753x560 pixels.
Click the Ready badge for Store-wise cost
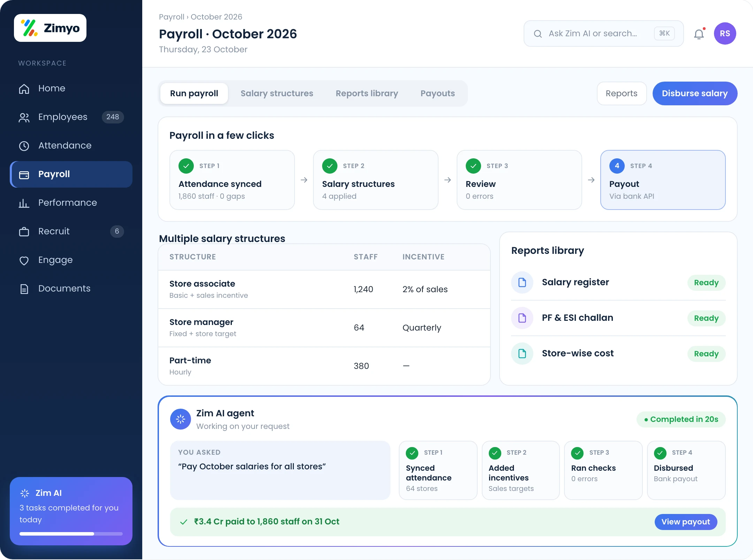click(x=706, y=354)
